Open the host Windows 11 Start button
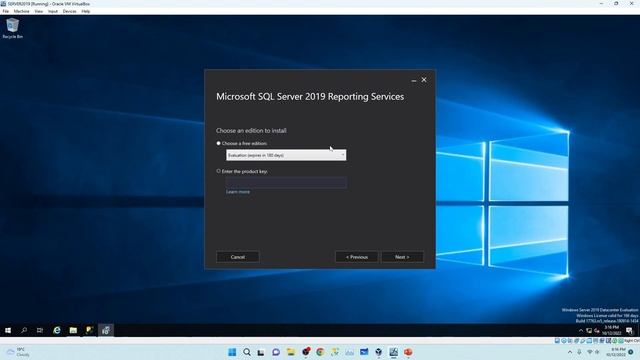The width and height of the screenshot is (640, 360). [x=232, y=352]
